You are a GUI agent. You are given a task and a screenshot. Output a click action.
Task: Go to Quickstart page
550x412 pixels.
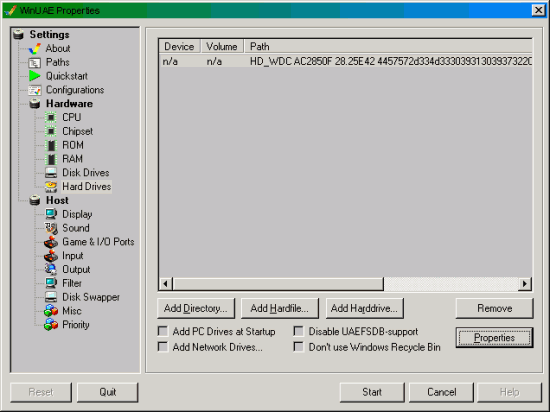tap(67, 76)
